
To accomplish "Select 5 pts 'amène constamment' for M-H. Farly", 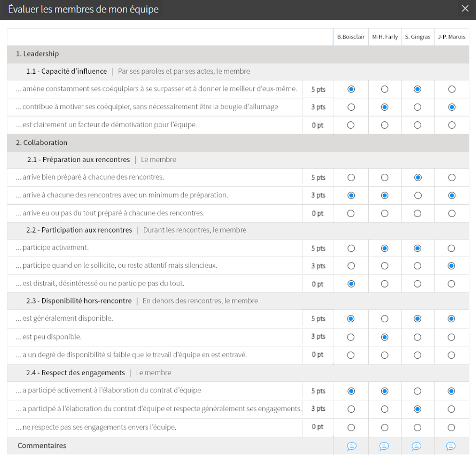I will (x=385, y=89).
